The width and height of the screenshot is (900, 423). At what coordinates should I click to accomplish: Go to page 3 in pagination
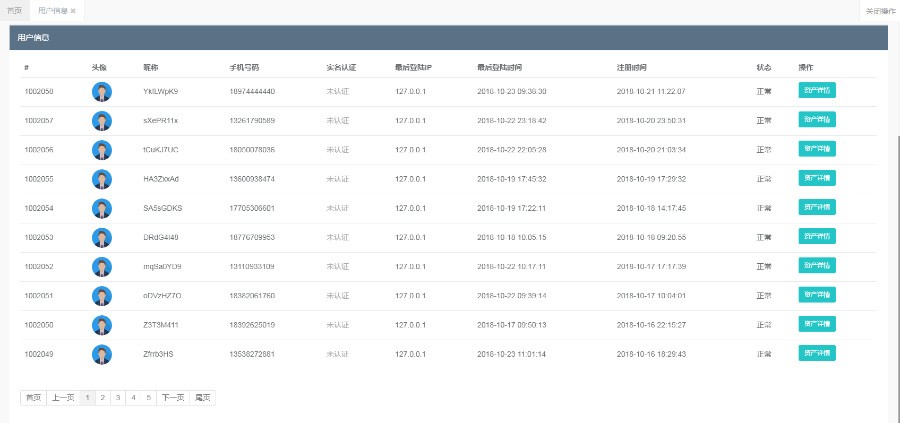[x=118, y=398]
